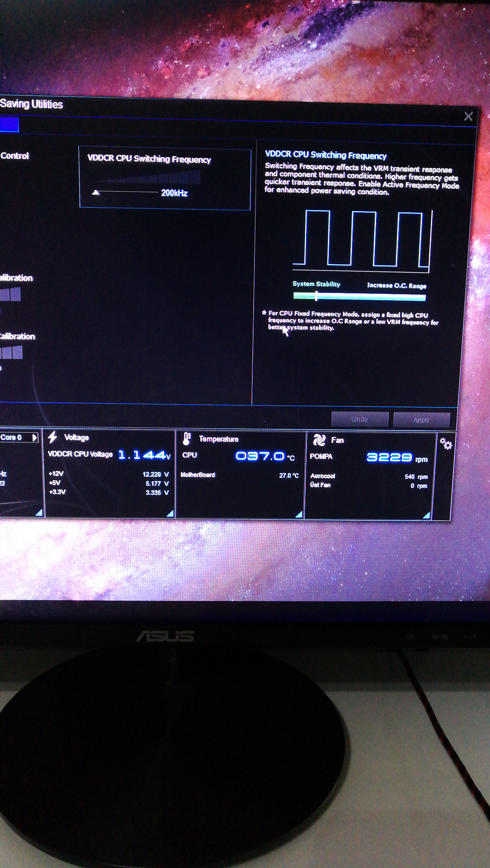Image resolution: width=490 pixels, height=868 pixels.
Task: Click the Undo button
Action: (360, 419)
